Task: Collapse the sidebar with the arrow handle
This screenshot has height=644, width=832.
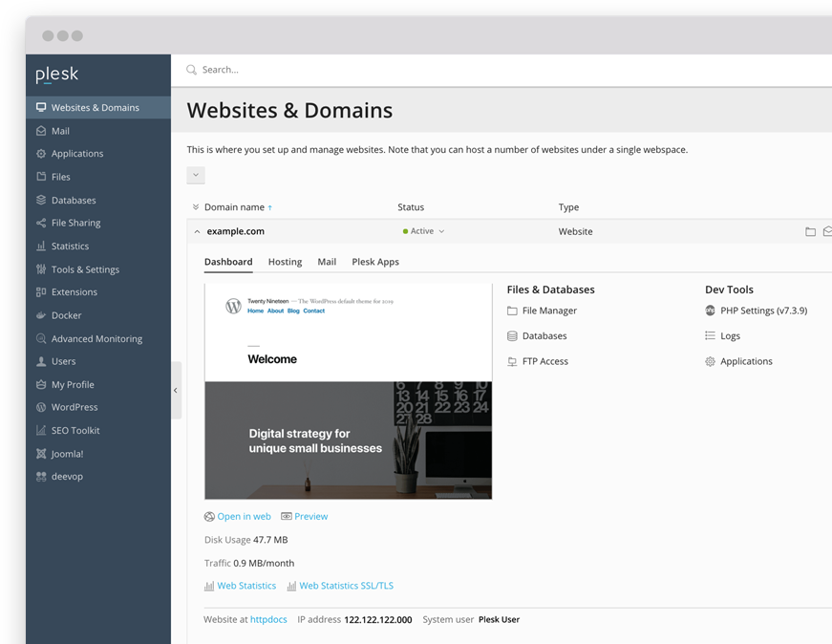Action: click(x=176, y=390)
